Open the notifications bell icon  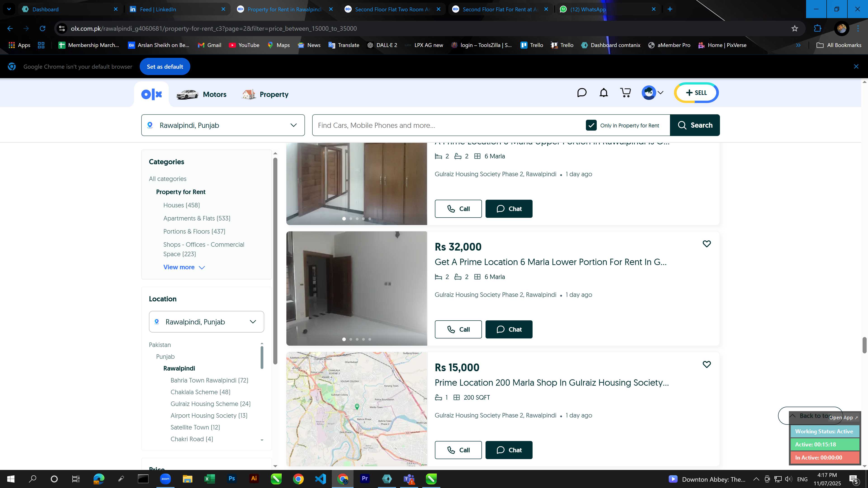click(x=604, y=93)
